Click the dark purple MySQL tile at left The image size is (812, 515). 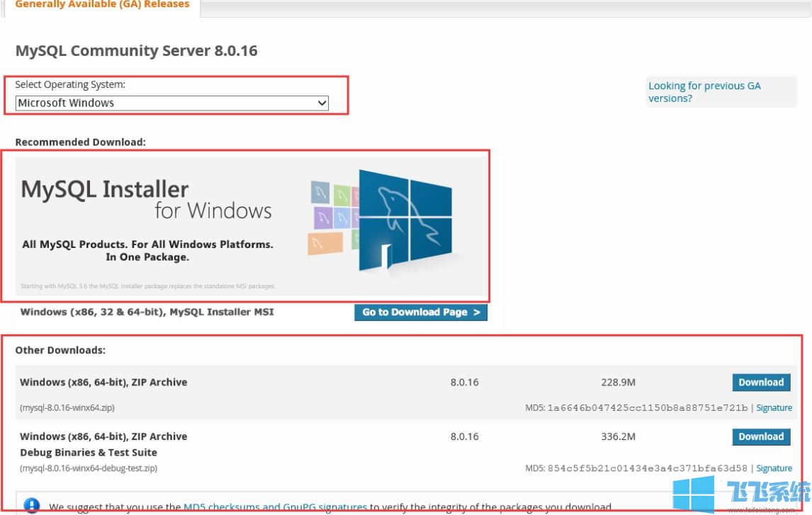coord(325,216)
